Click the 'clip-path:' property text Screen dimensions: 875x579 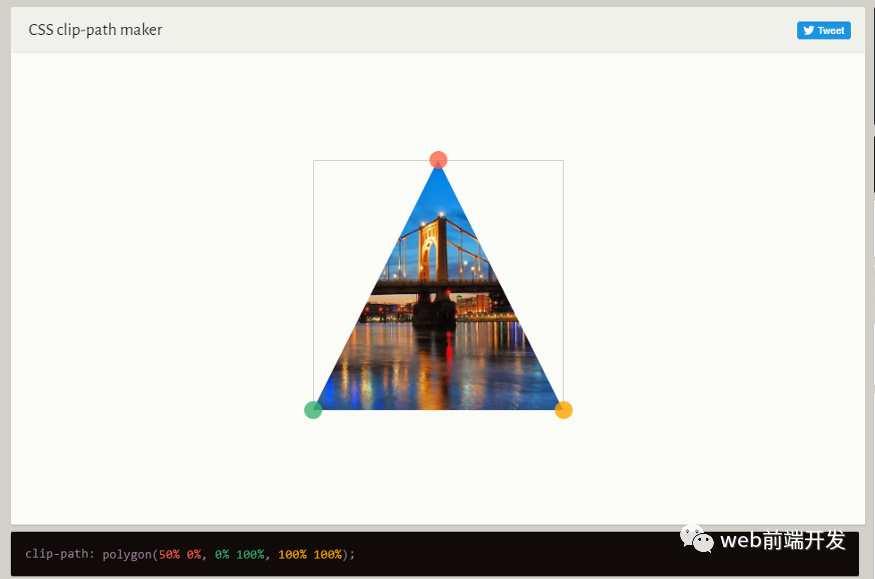pyautogui.click(x=60, y=554)
